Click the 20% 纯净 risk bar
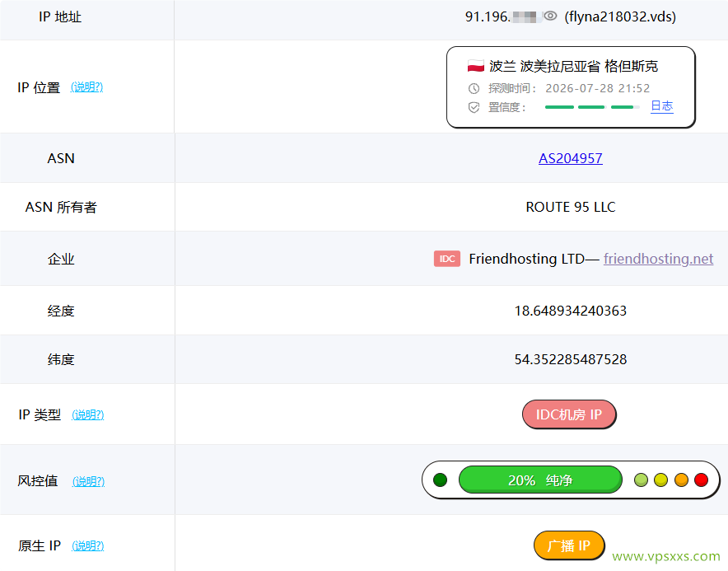This screenshot has height=571, width=728. point(540,480)
